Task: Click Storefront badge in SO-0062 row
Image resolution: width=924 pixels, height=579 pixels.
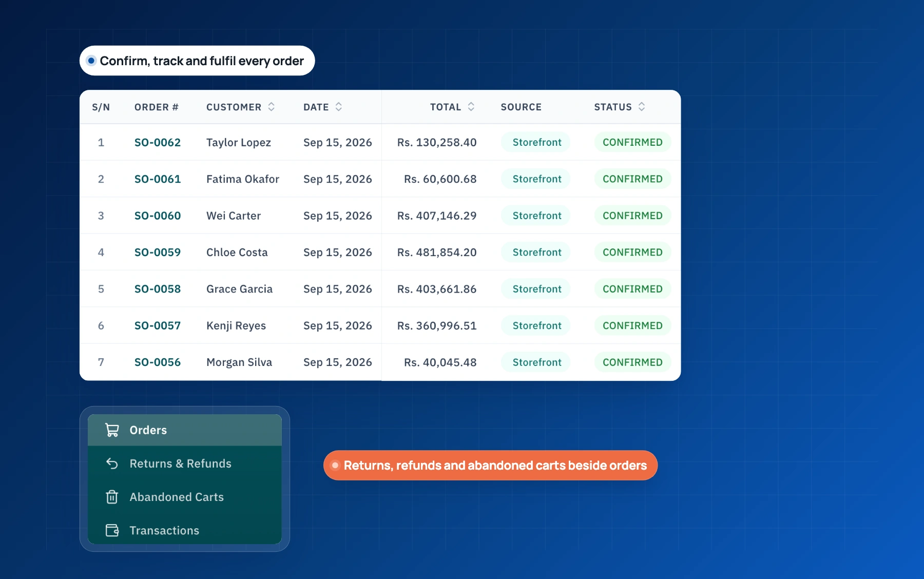Action: tap(536, 142)
